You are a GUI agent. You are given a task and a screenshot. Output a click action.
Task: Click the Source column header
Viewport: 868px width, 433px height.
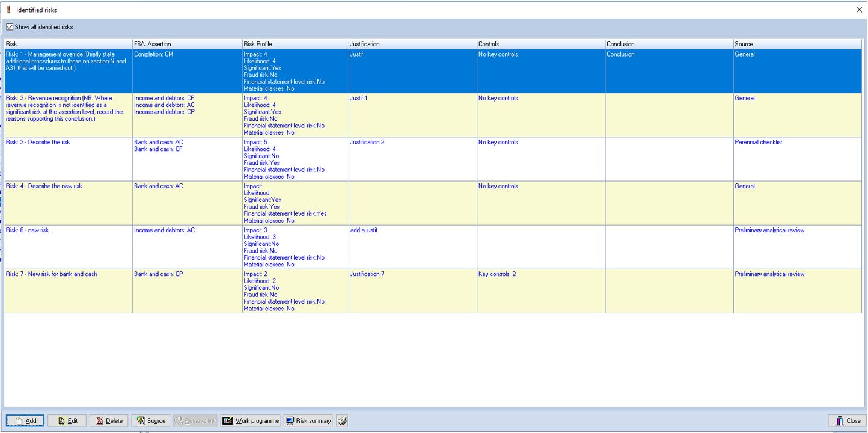pos(798,44)
